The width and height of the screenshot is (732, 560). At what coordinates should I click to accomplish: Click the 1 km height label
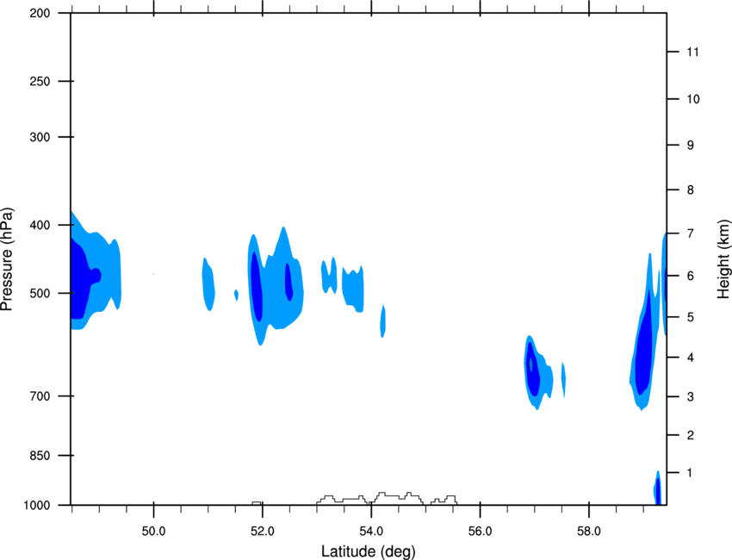[x=690, y=473]
